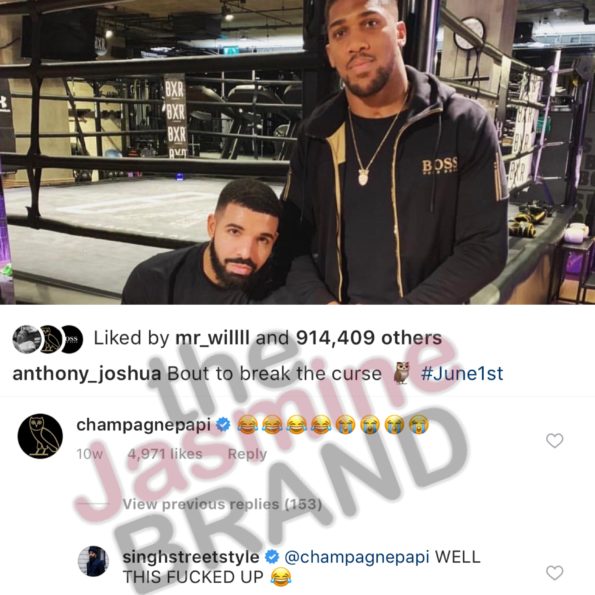Open the #June1st hashtag
The width and height of the screenshot is (595, 595).
462,373
